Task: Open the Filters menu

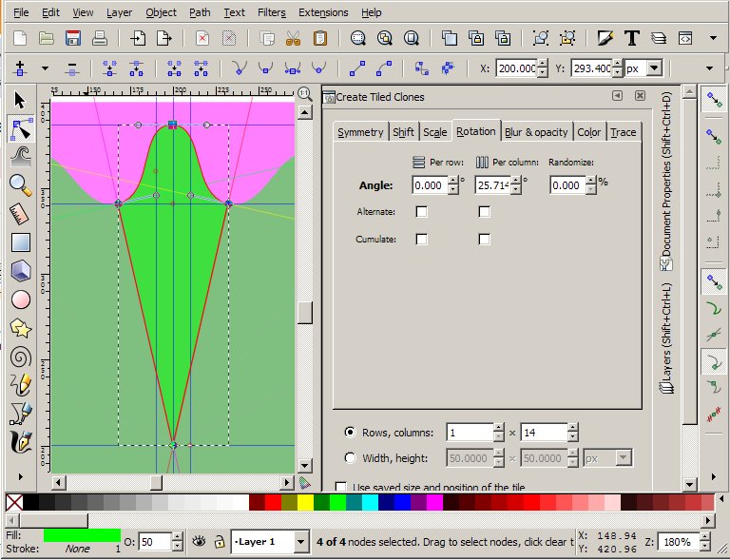Action: pos(271,12)
